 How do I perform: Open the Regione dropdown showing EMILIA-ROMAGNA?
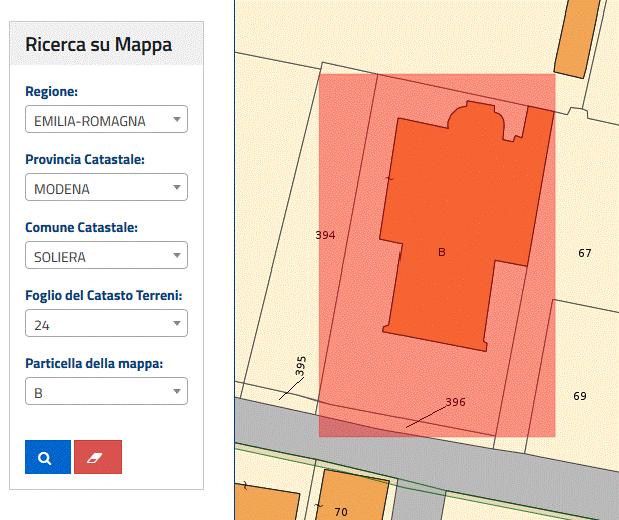(x=106, y=119)
